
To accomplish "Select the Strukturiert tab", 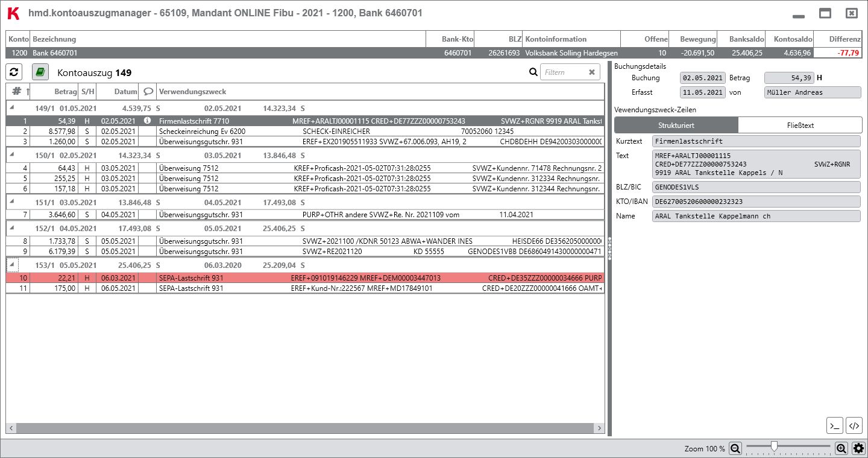I will click(676, 126).
